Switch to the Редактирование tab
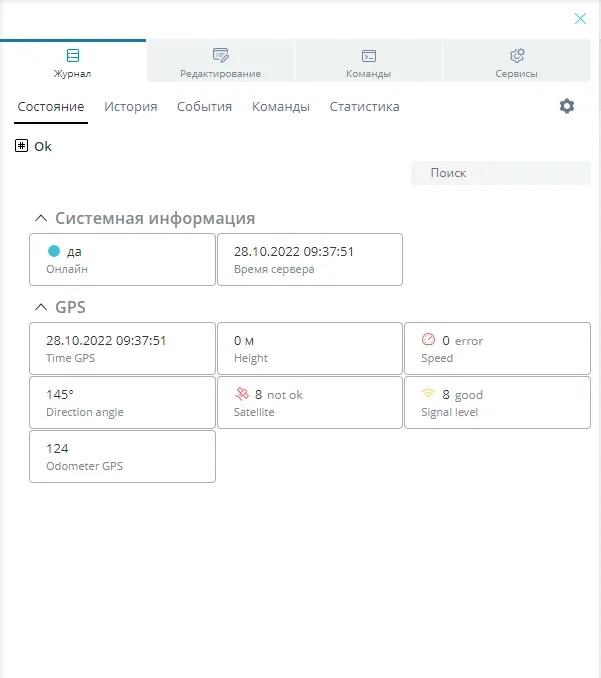Image resolution: width=601 pixels, height=678 pixels. [x=220, y=62]
